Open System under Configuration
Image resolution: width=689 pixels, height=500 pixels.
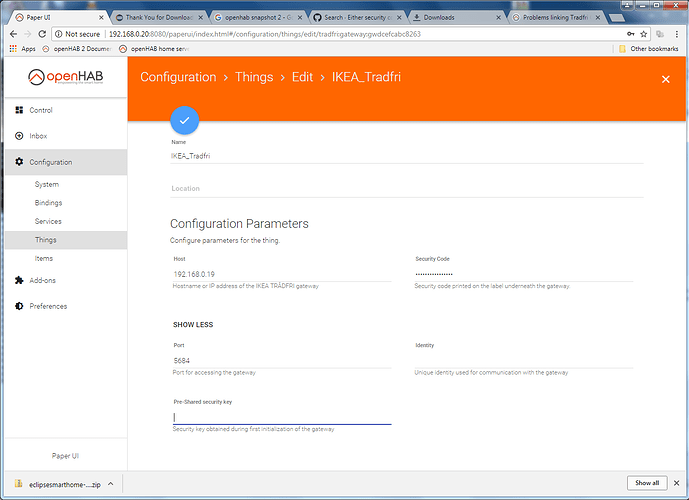tap(47, 185)
